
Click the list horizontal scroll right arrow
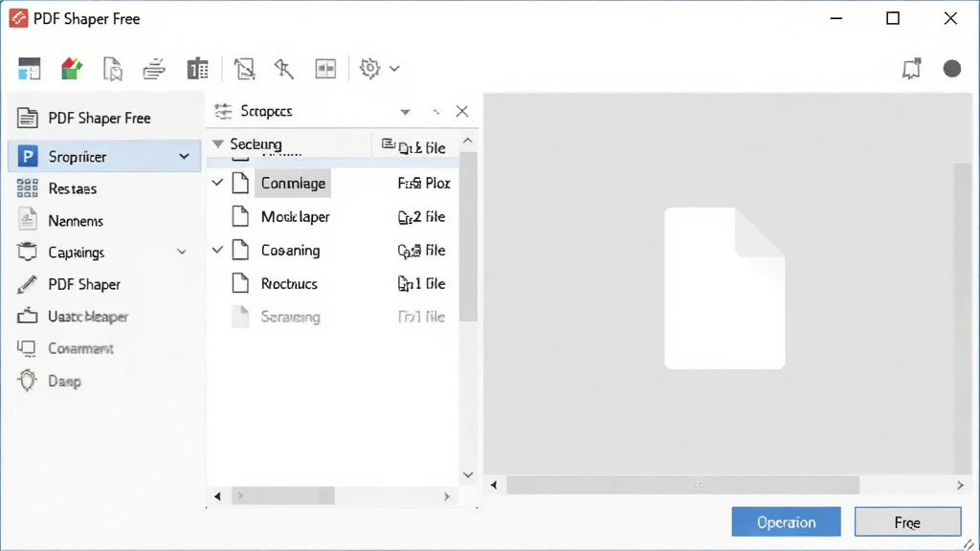pyautogui.click(x=447, y=496)
